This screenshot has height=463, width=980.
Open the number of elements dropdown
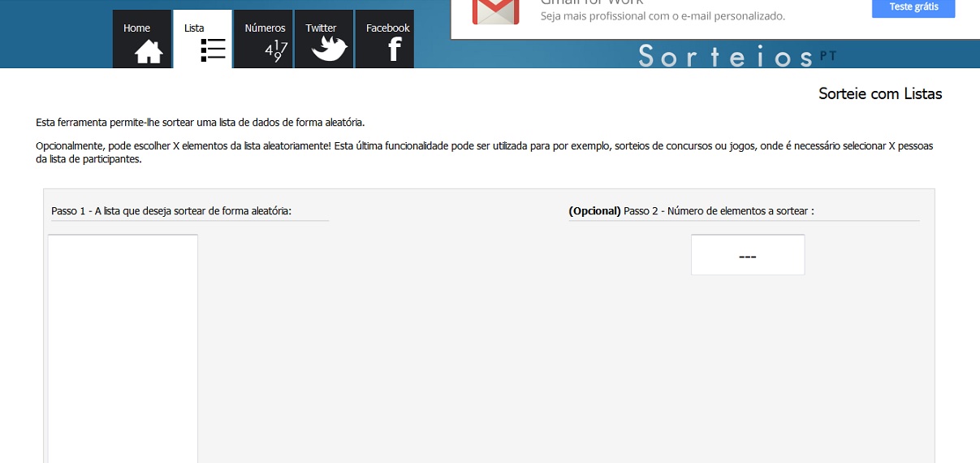[x=748, y=255]
